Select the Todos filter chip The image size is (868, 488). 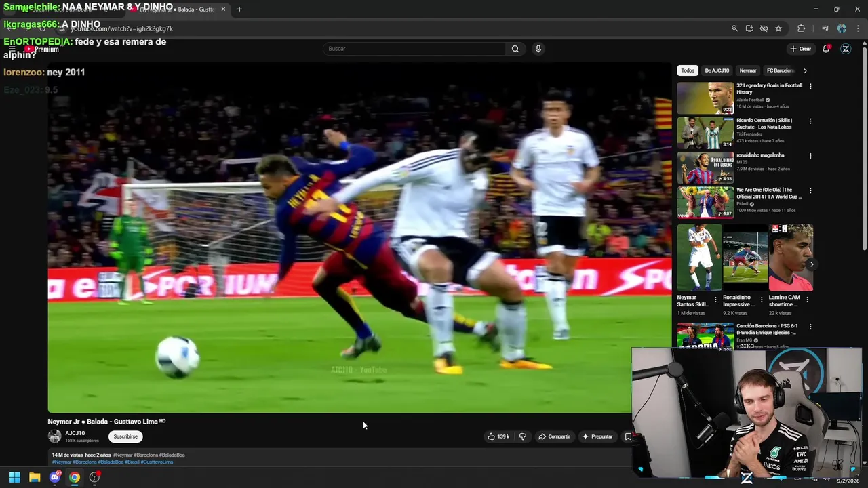pyautogui.click(x=688, y=70)
